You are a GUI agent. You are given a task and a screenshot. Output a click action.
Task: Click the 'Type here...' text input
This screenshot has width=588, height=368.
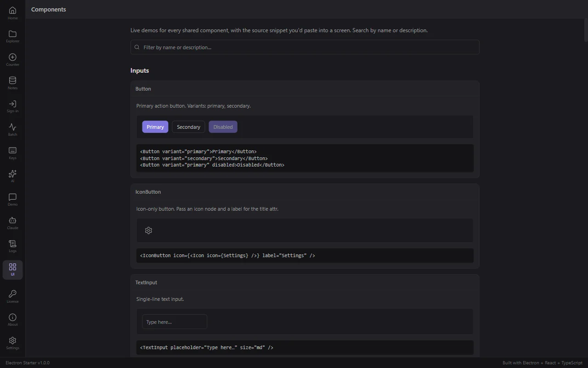click(175, 322)
